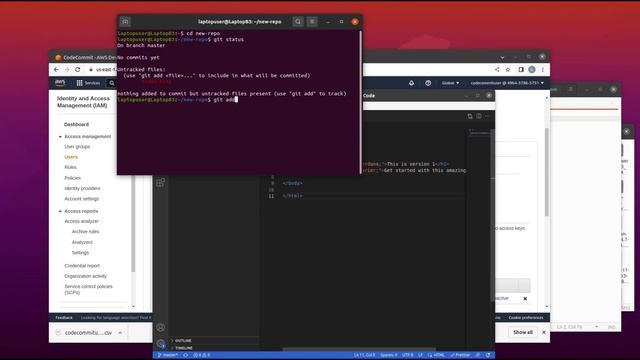Reload the page in Chrome
640x360 pixels.
(78, 70)
